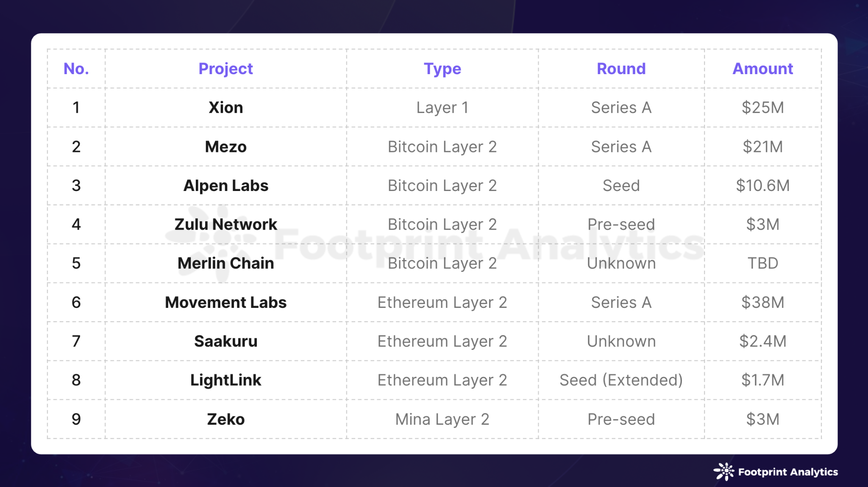Click the Footprint Analytics brand text at bottom right
Image resolution: width=868 pixels, height=487 pixels.
pyautogui.click(x=788, y=472)
